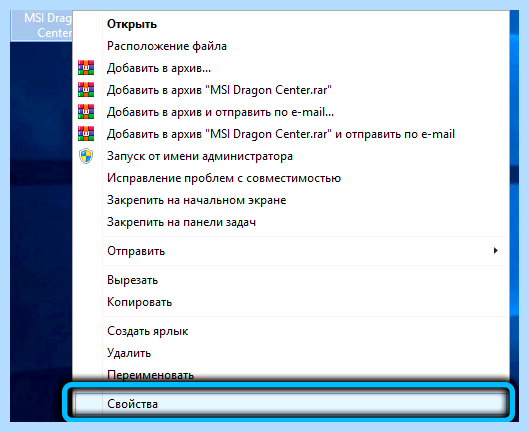Select archive to 'MSI Dragon Center.rar' and e-mail entry
Image resolution: width=529 pixels, height=432 pixels.
point(291,134)
